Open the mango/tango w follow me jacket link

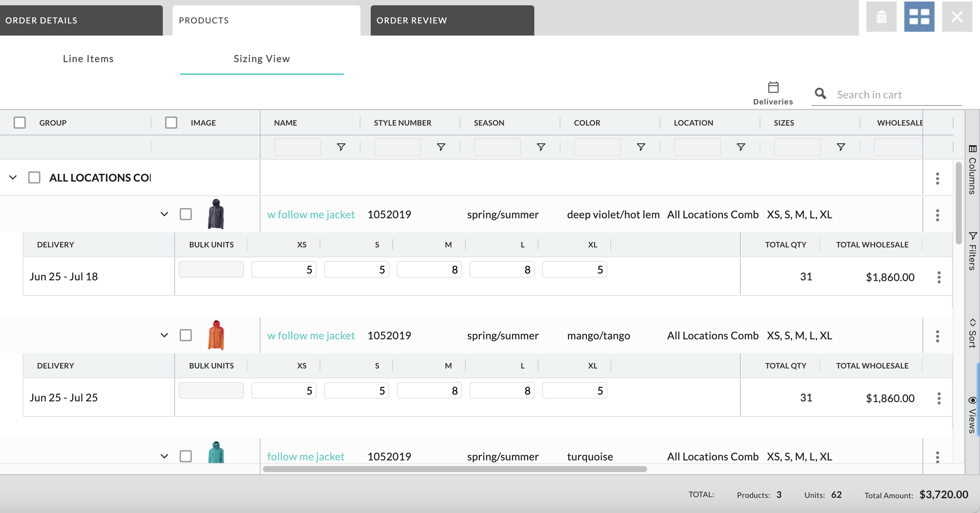tap(311, 336)
